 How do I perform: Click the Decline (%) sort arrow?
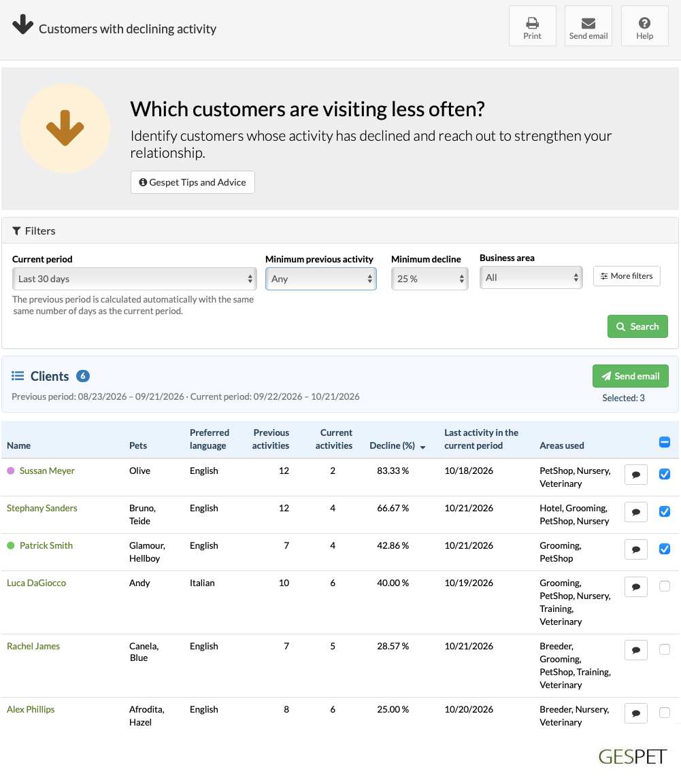[x=422, y=447]
